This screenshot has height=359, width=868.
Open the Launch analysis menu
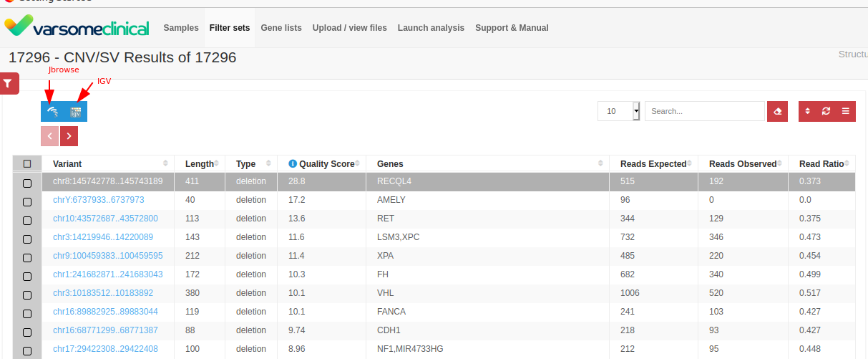click(x=431, y=28)
